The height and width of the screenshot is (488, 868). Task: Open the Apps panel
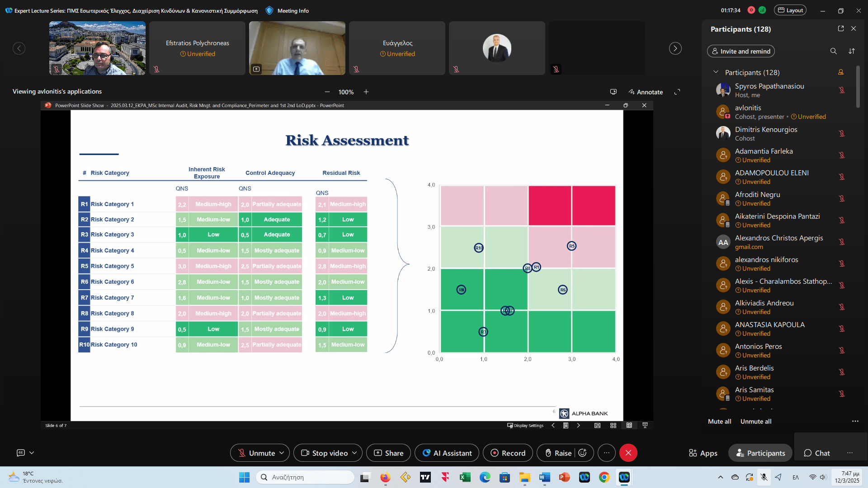pyautogui.click(x=703, y=453)
